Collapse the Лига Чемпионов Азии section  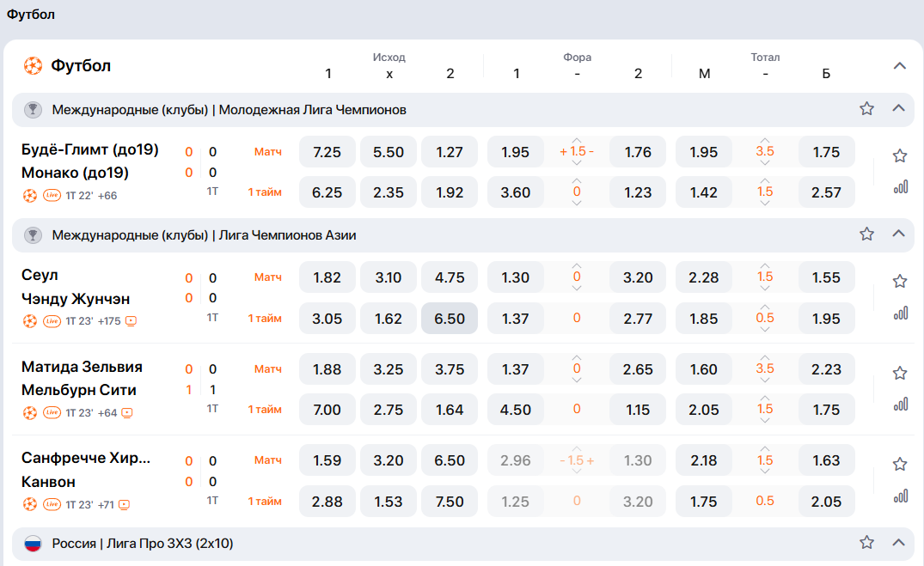pyautogui.click(x=899, y=234)
